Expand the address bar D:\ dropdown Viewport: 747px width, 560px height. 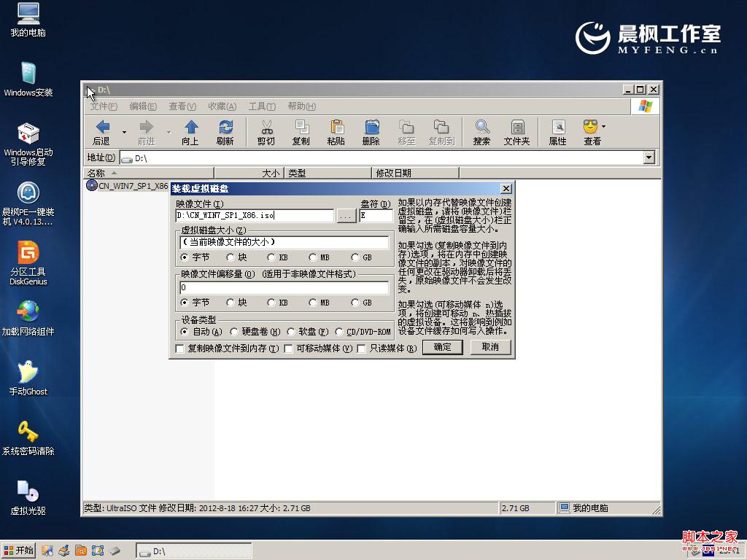click(x=648, y=157)
